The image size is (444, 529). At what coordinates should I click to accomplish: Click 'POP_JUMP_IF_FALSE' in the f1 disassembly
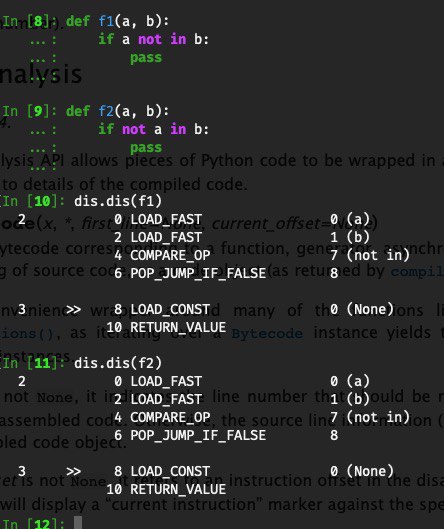(x=198, y=273)
